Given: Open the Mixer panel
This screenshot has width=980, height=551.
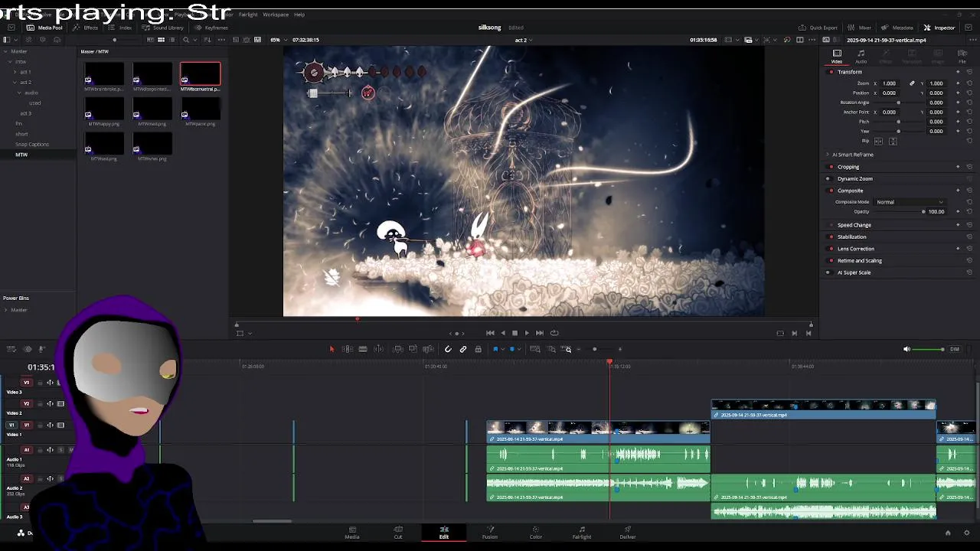Looking at the screenshot, I should click(859, 28).
